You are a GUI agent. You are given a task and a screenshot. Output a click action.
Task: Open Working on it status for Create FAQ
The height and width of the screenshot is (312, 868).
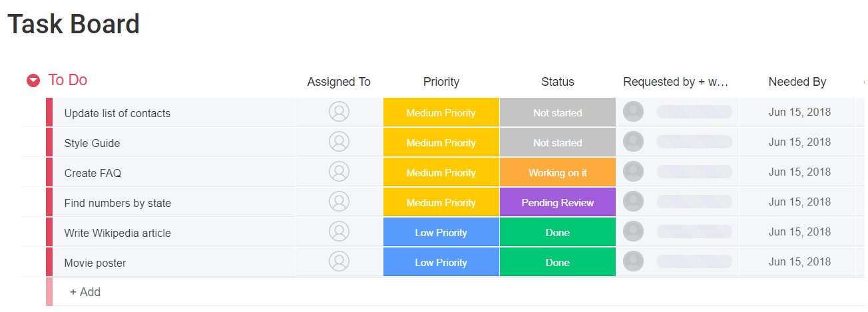tap(558, 172)
